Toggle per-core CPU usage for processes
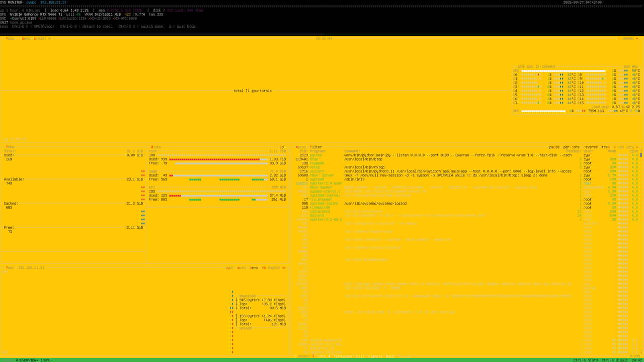644x362 pixels. [572, 147]
